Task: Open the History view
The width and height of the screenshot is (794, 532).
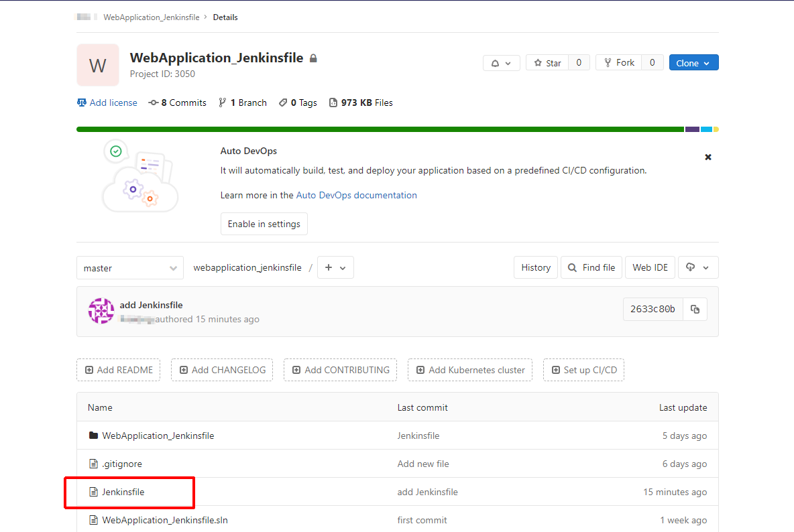Action: point(536,267)
